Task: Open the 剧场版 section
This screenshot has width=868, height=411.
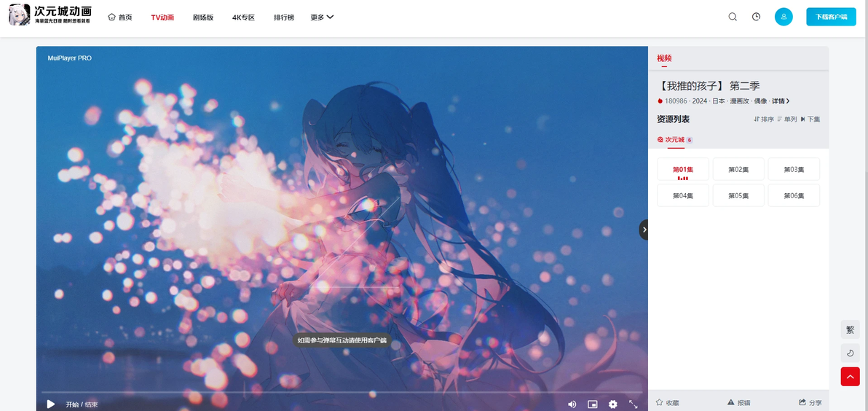Action: point(203,17)
